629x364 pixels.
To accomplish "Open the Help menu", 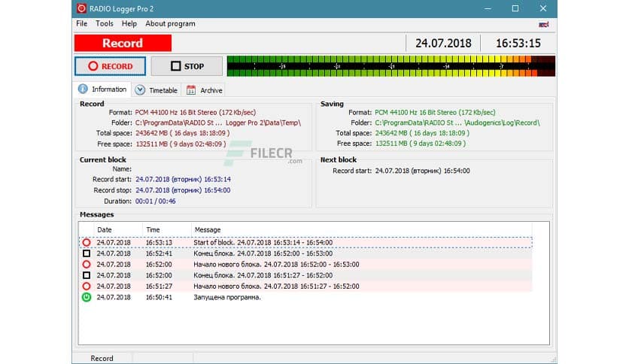I will point(129,23).
